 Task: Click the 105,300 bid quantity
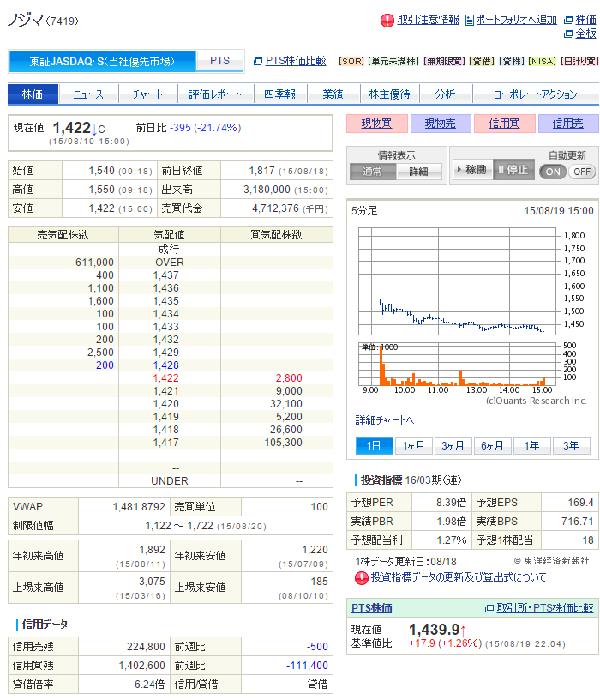tap(283, 443)
